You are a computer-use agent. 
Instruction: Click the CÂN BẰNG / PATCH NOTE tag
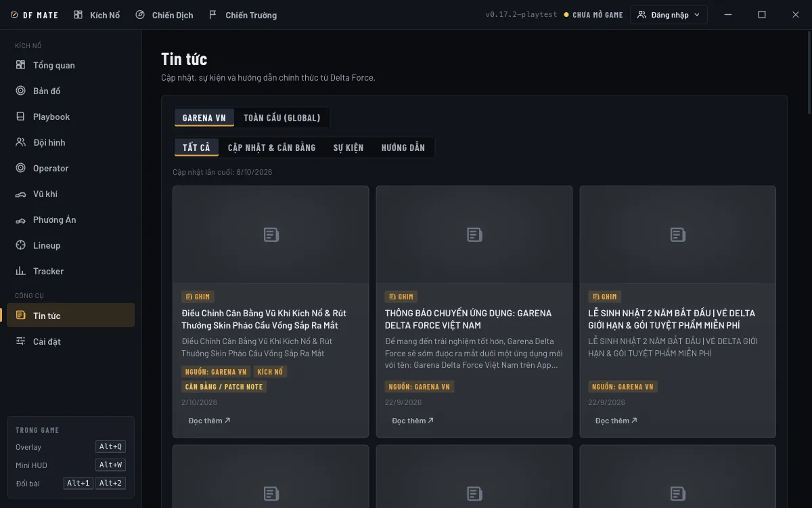(x=224, y=387)
